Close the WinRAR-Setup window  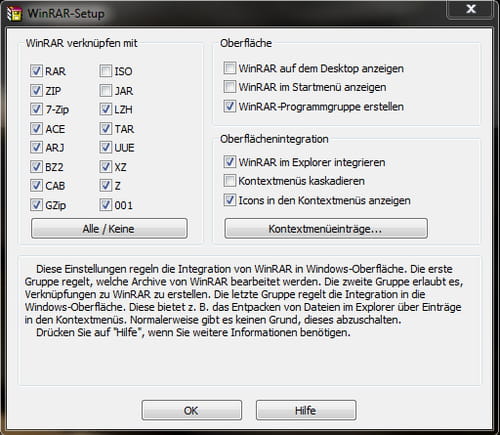click(x=470, y=9)
